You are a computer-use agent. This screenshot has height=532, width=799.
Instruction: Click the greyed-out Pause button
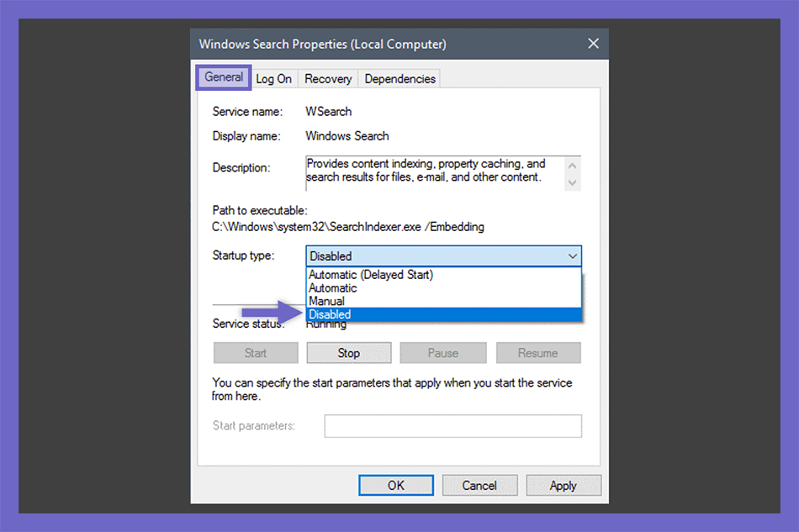pyautogui.click(x=442, y=353)
